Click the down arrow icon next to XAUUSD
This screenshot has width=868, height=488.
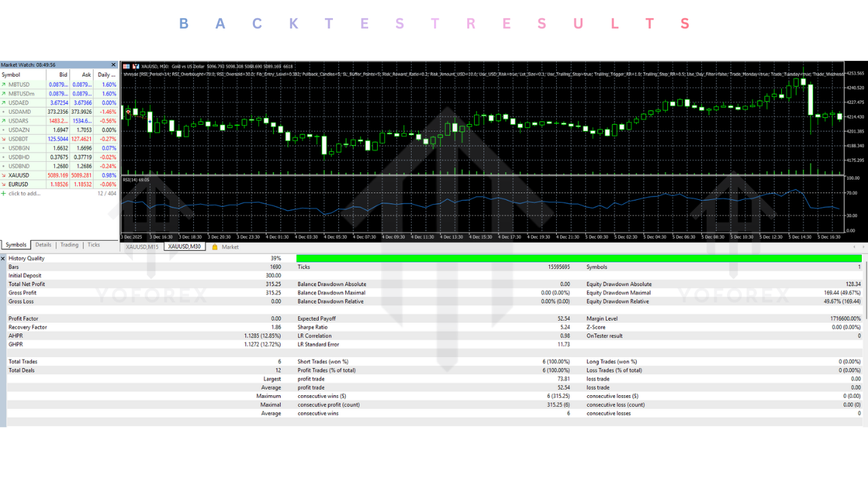pyautogui.click(x=4, y=175)
